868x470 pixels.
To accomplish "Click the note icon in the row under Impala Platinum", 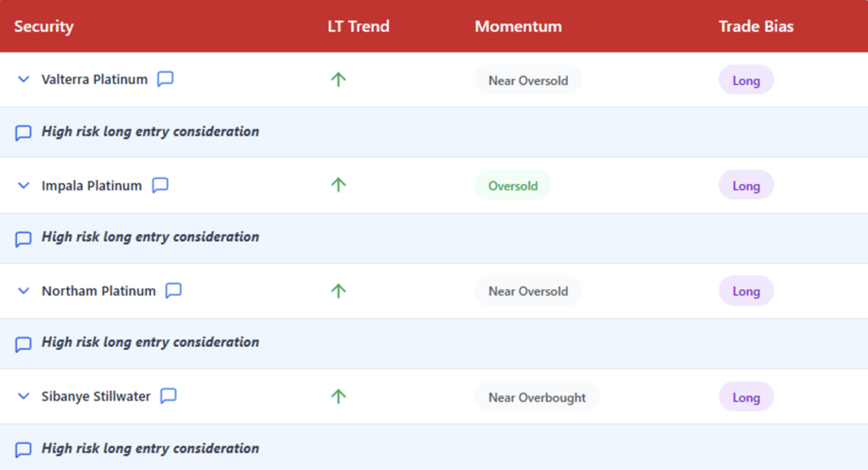I will coord(24,238).
